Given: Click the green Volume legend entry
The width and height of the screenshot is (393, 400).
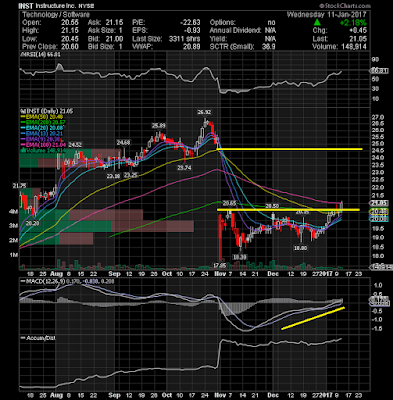Looking at the screenshot, I should (x=43, y=150).
